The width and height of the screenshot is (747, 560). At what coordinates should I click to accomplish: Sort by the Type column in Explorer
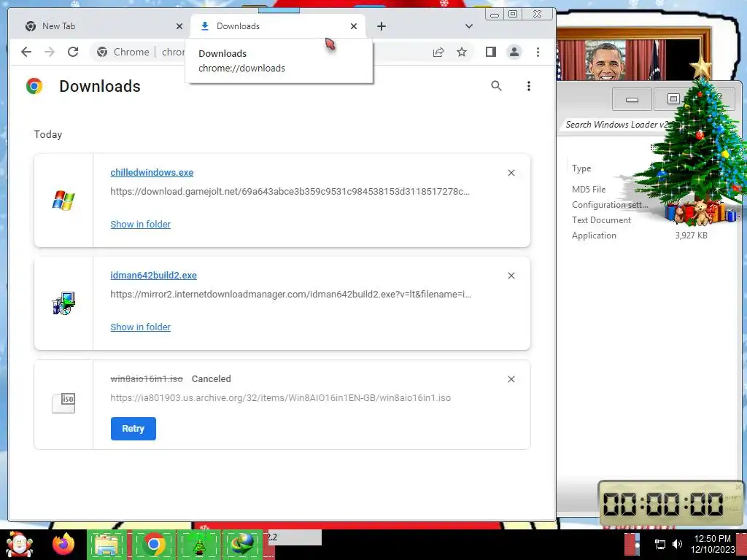[581, 168]
